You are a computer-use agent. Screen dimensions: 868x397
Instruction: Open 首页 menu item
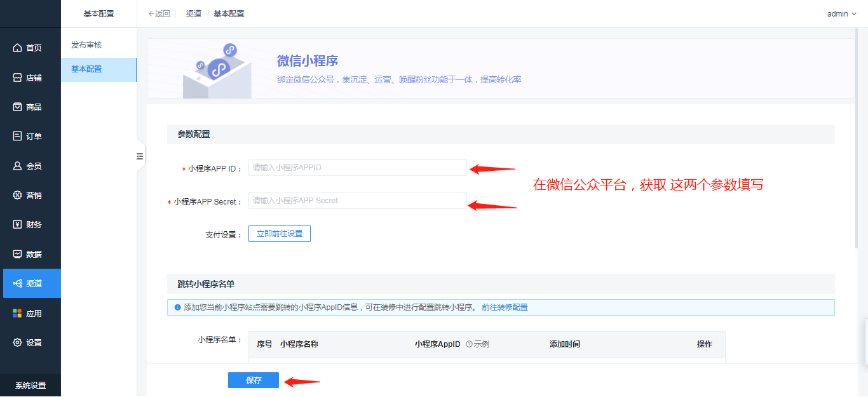(x=31, y=48)
